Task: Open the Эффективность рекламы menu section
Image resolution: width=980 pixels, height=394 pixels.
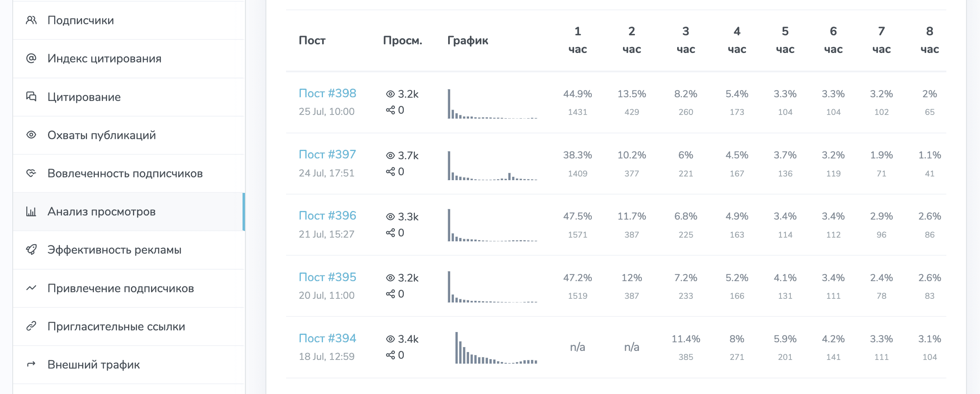Action: 114,250
